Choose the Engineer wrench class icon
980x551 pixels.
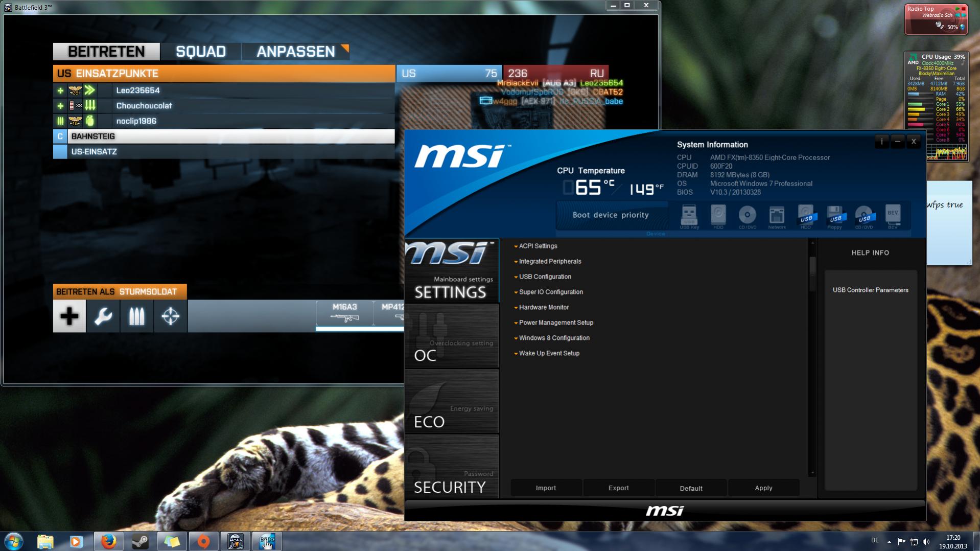click(x=103, y=316)
